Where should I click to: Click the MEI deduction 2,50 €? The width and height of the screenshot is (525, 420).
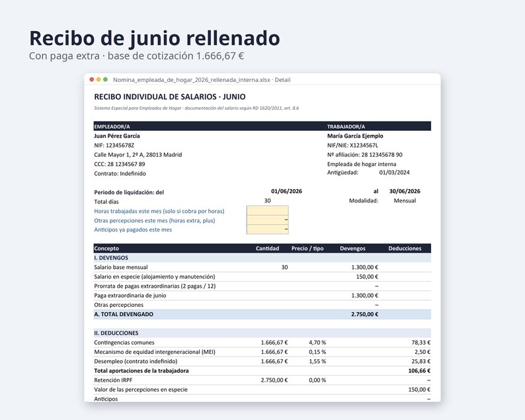pyautogui.click(x=423, y=352)
